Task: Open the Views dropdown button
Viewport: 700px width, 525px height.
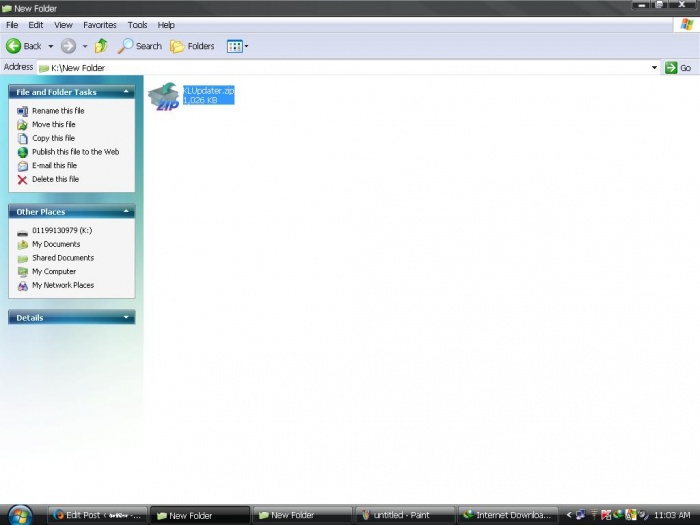Action: tap(237, 46)
